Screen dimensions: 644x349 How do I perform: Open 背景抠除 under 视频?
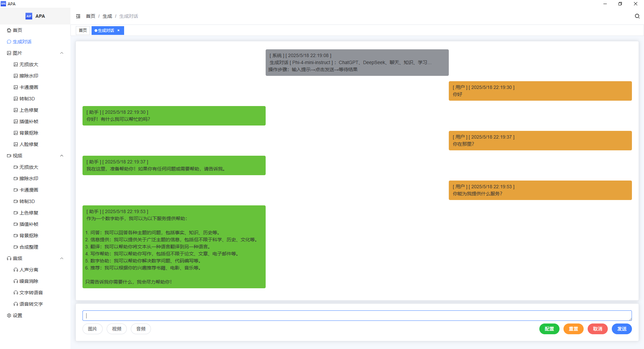(x=35, y=236)
